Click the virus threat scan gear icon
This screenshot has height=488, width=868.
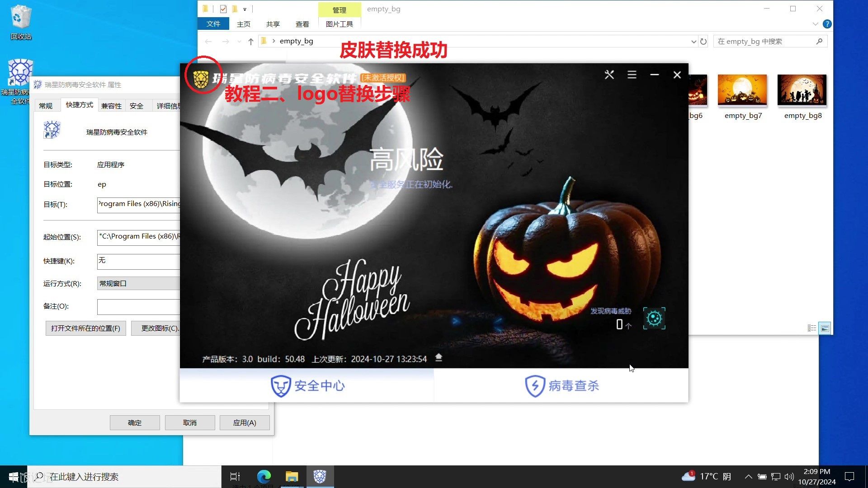(654, 319)
